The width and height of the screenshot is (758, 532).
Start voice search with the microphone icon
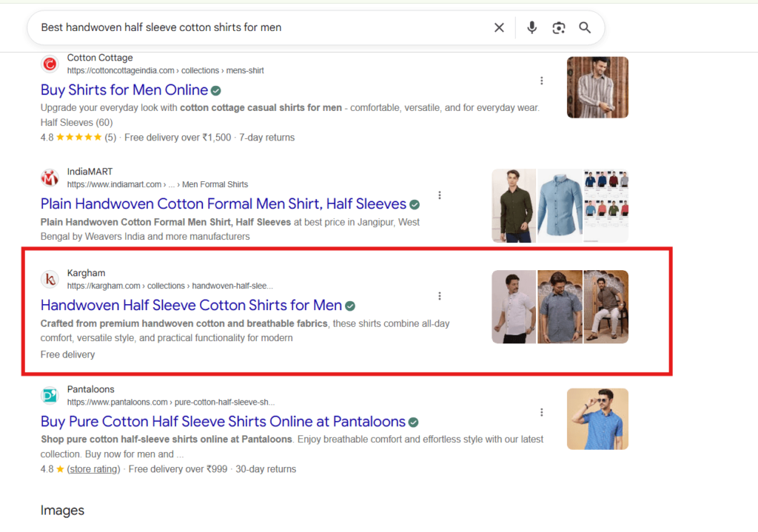[531, 27]
